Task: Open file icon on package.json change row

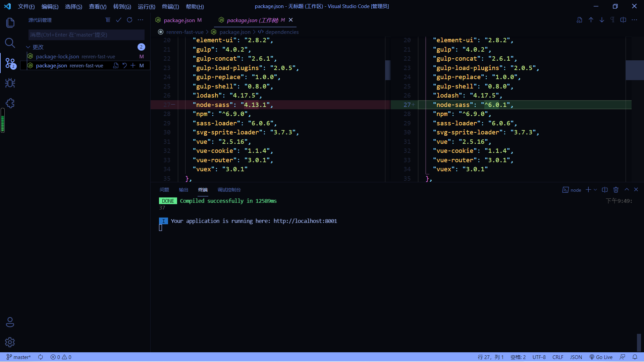Action: pyautogui.click(x=116, y=65)
